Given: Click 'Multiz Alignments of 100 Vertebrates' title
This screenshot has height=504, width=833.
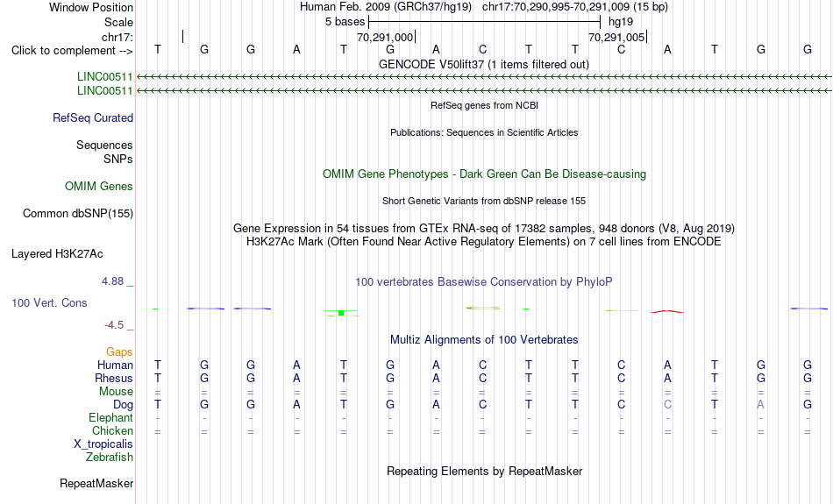Looking at the screenshot, I should 484,340.
